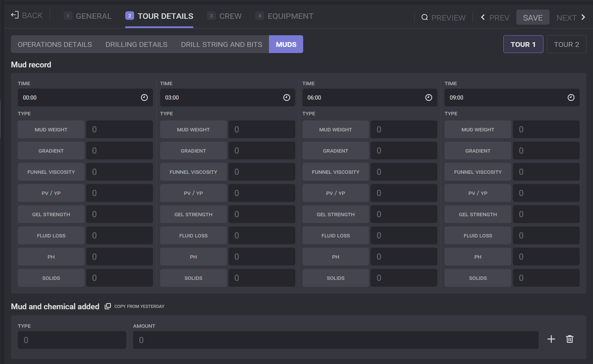Switch to Tour 2
593x364 pixels.
pyautogui.click(x=566, y=44)
